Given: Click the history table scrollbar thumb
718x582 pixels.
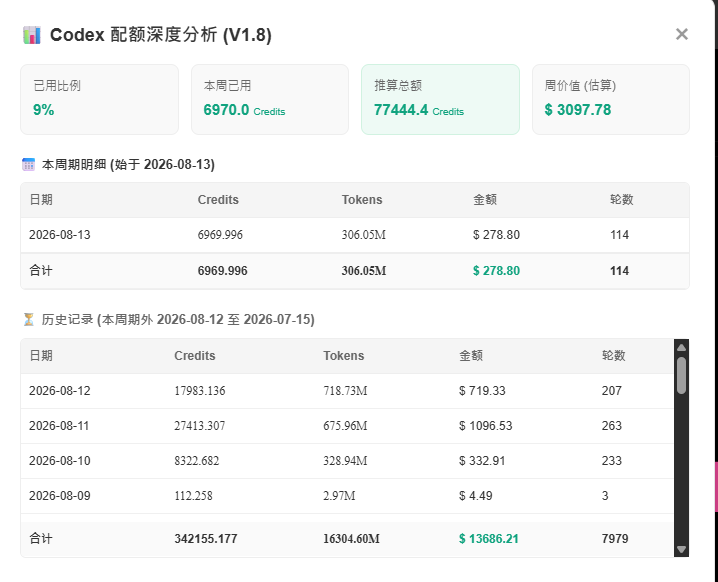Looking at the screenshot, I should click(681, 375).
